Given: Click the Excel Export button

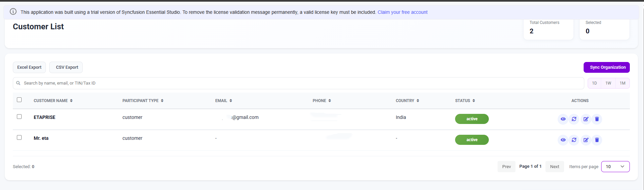Looking at the screenshot, I should (x=29, y=67).
